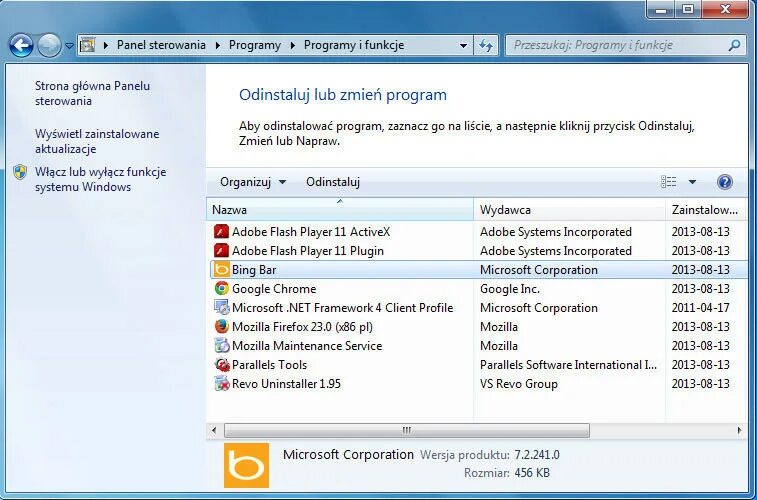Viewport: 757px width, 500px height.
Task: Click horizontal scrollbar left arrow
Action: coord(214,430)
